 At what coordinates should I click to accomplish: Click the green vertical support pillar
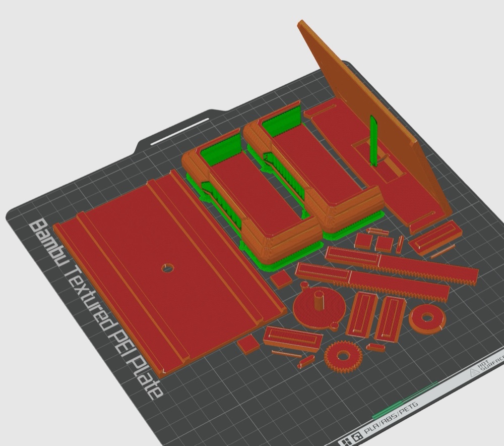[374, 141]
